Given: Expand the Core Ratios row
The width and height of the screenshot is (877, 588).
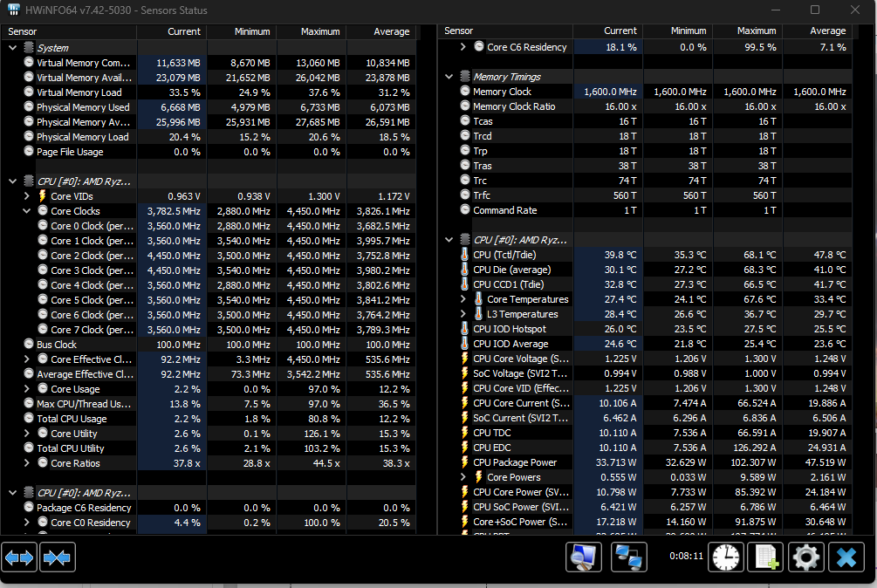Looking at the screenshot, I should [26, 462].
